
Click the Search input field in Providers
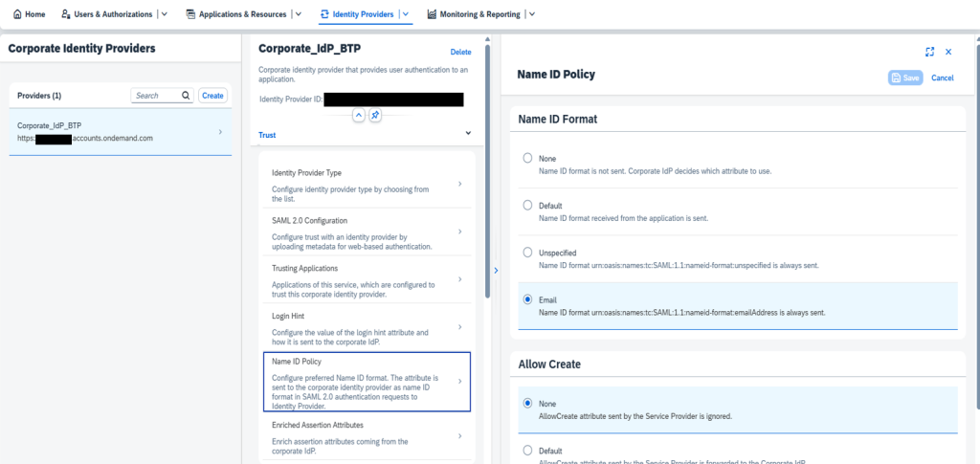pyautogui.click(x=155, y=96)
